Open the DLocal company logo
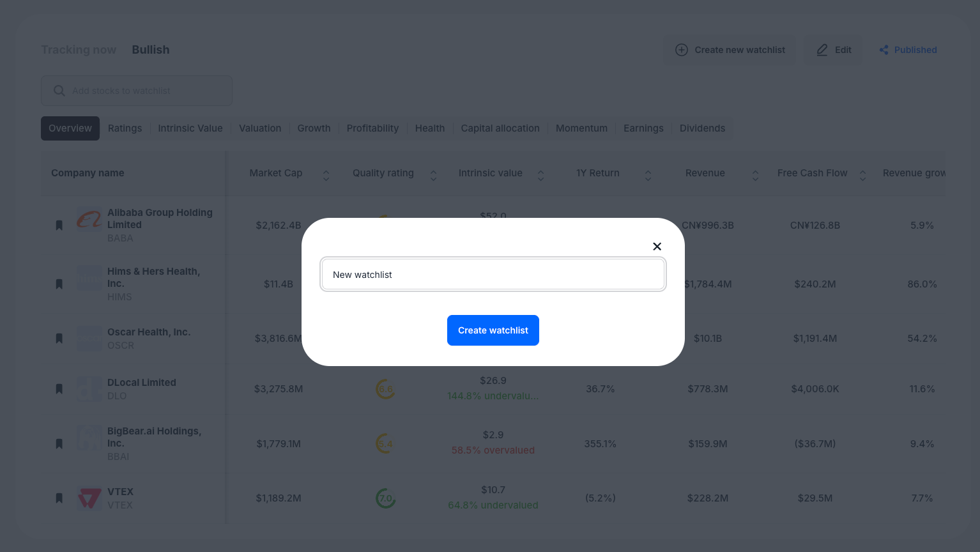Image resolution: width=980 pixels, height=552 pixels. (89, 389)
